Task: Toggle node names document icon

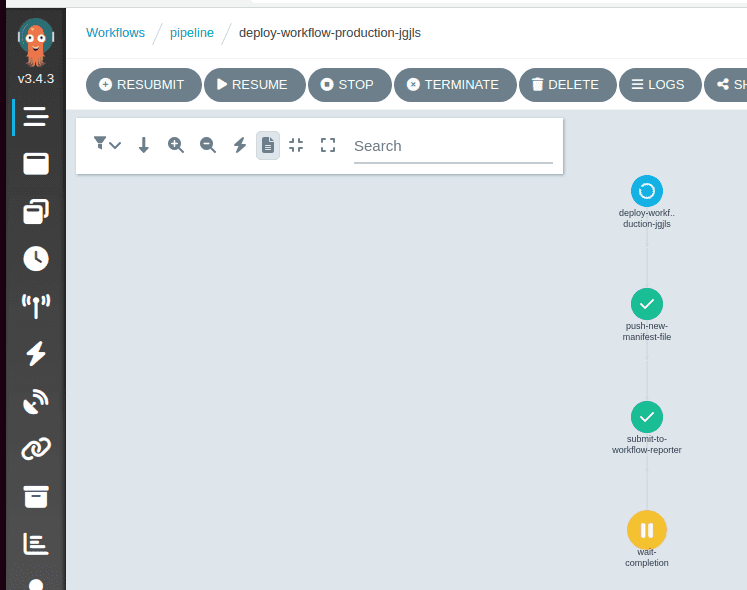Action: point(268,145)
